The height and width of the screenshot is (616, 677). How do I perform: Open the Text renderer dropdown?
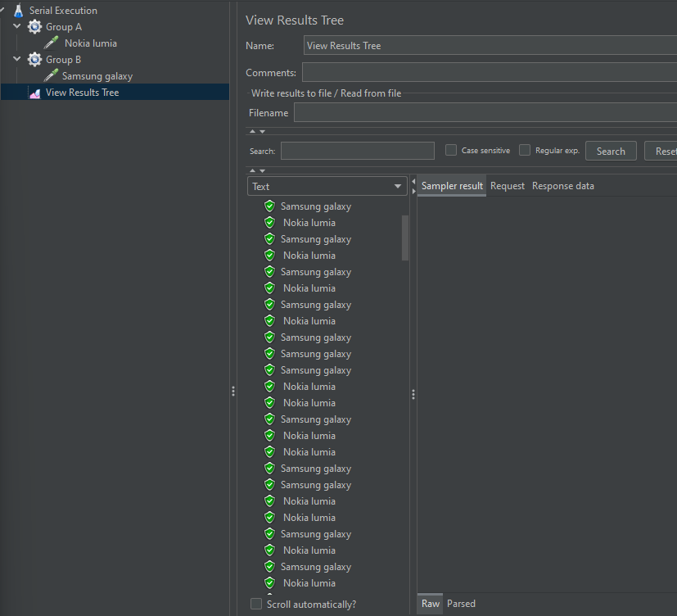point(327,186)
